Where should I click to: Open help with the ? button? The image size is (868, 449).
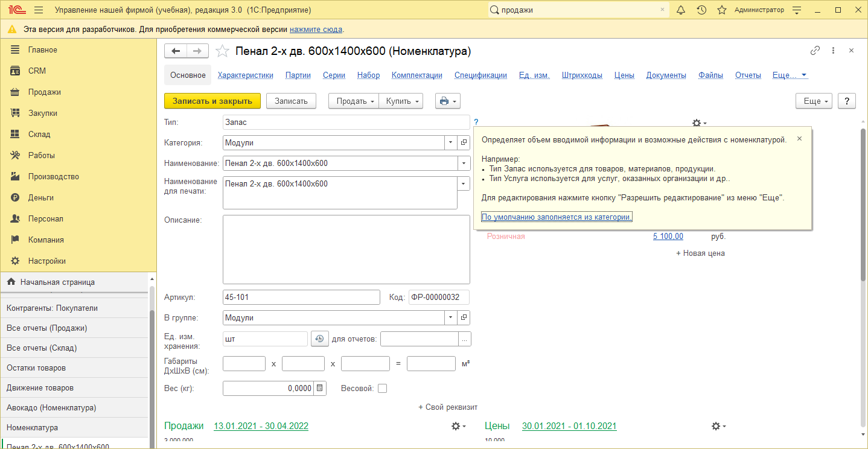(847, 101)
